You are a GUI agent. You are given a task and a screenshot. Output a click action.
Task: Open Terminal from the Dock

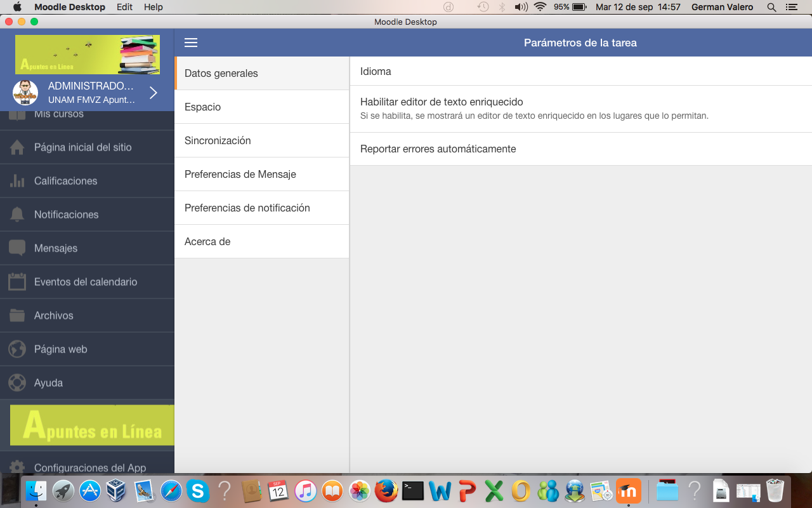(414, 490)
